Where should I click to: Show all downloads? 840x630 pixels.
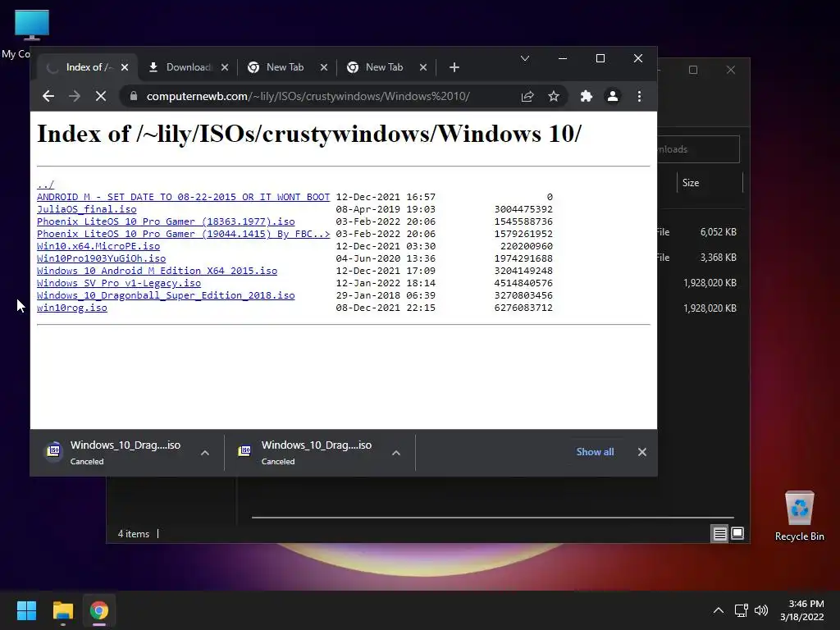(x=595, y=452)
